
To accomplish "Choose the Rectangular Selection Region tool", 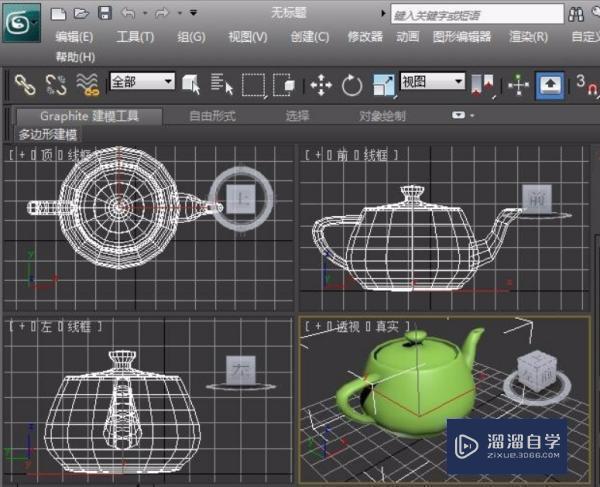I will 253,85.
